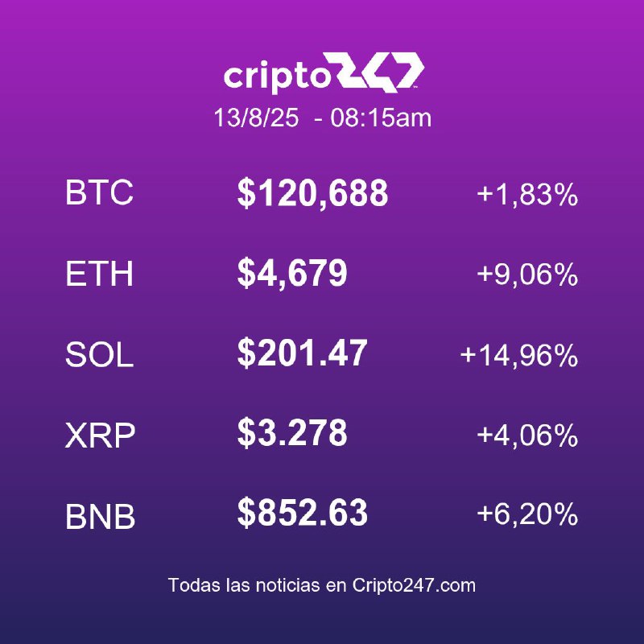Click the 247 arrow emblem in logo

[x=380, y=71]
